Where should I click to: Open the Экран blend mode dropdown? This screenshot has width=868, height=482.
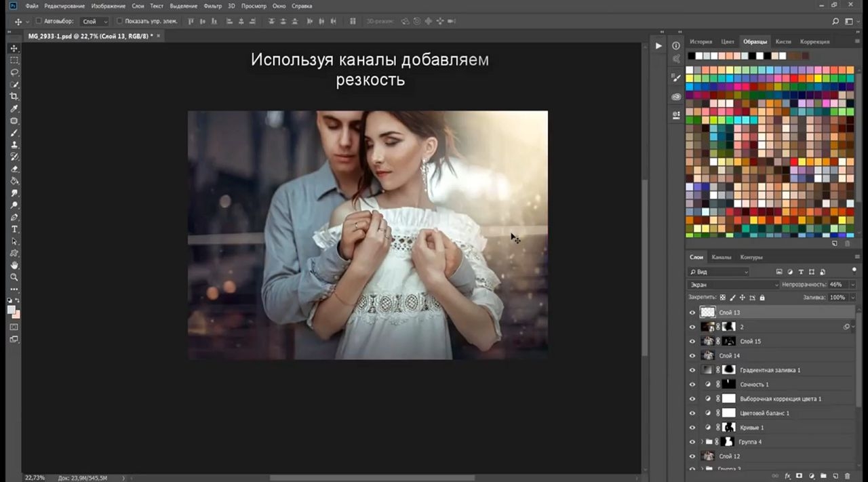(733, 285)
